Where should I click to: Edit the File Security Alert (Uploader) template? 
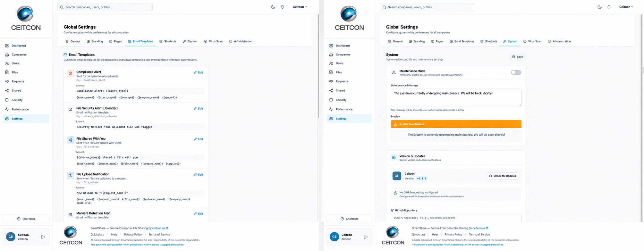pyautogui.click(x=198, y=109)
